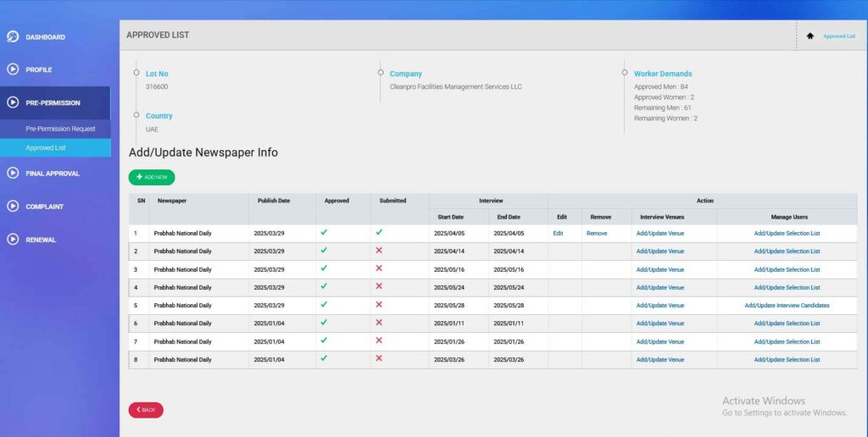The image size is (868, 437).
Task: Click the home icon in breadcrumb
Action: point(810,36)
